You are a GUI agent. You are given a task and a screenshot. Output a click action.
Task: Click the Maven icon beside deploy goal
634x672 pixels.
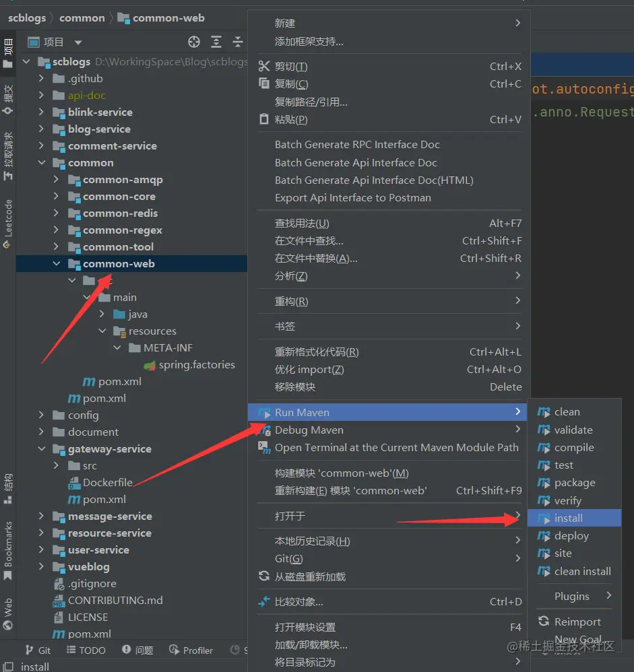click(x=544, y=536)
